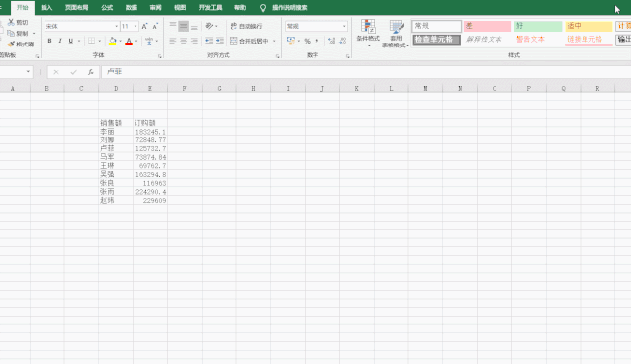Open font color dropdown arrow

point(136,41)
